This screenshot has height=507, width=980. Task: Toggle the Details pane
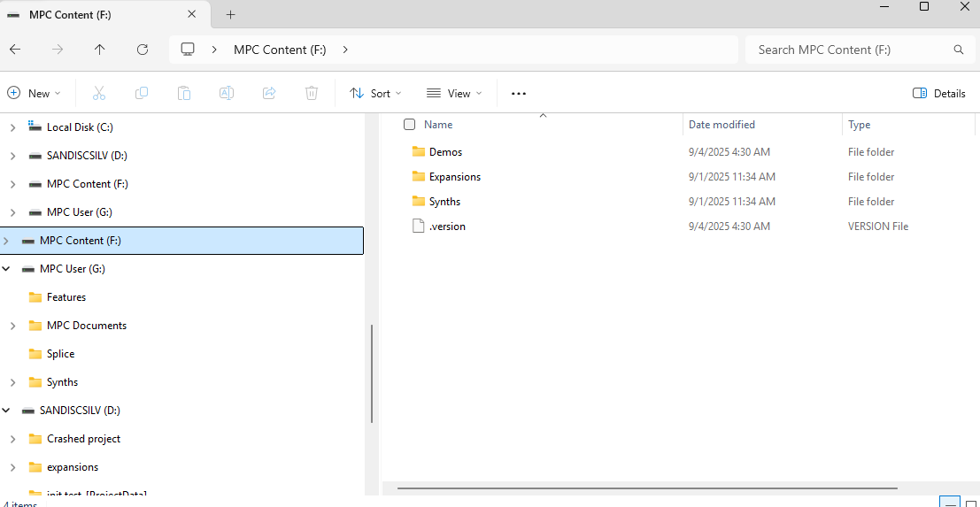[x=938, y=94]
